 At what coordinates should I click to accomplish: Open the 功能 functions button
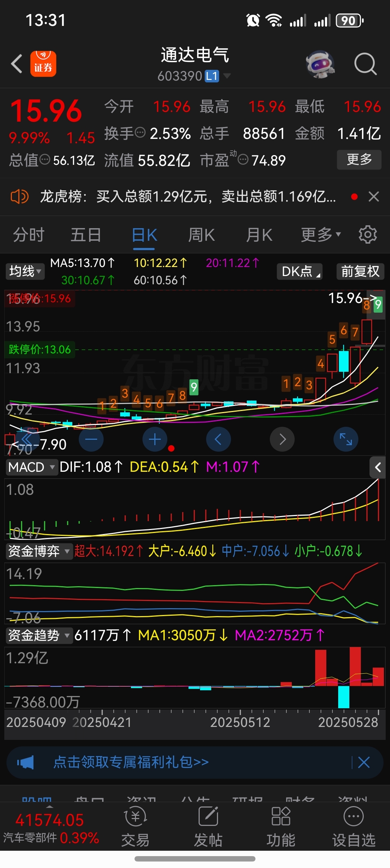[281, 826]
